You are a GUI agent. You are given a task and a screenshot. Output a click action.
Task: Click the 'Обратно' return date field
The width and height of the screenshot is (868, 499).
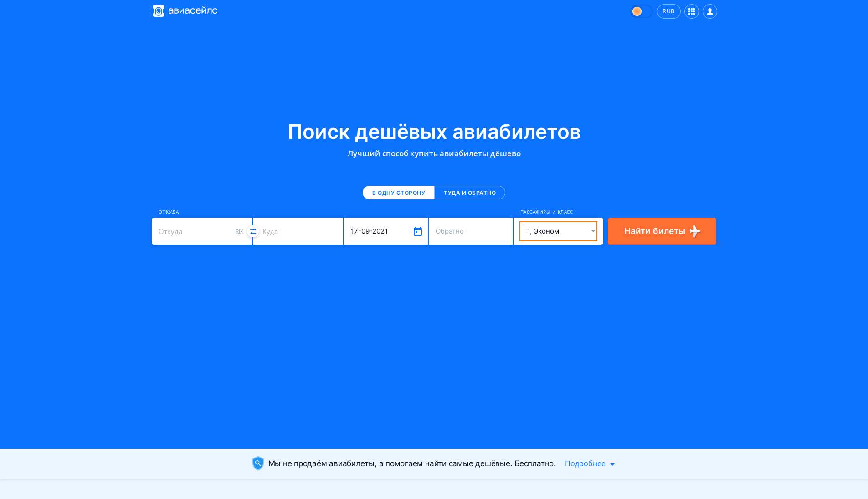click(x=470, y=231)
